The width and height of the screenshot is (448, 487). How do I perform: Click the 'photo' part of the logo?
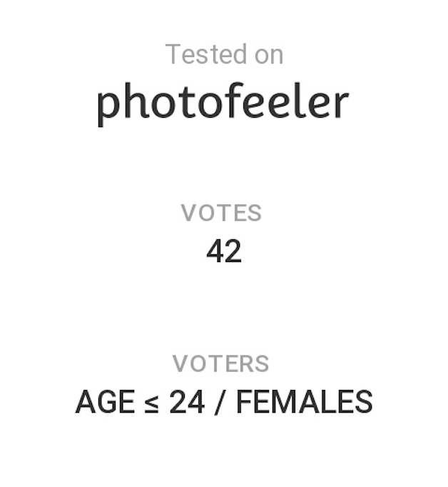tap(161, 104)
